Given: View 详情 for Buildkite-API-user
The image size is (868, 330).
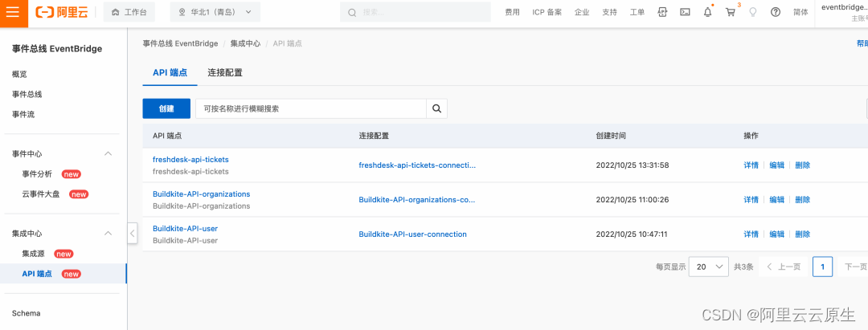Looking at the screenshot, I should pyautogui.click(x=751, y=234).
